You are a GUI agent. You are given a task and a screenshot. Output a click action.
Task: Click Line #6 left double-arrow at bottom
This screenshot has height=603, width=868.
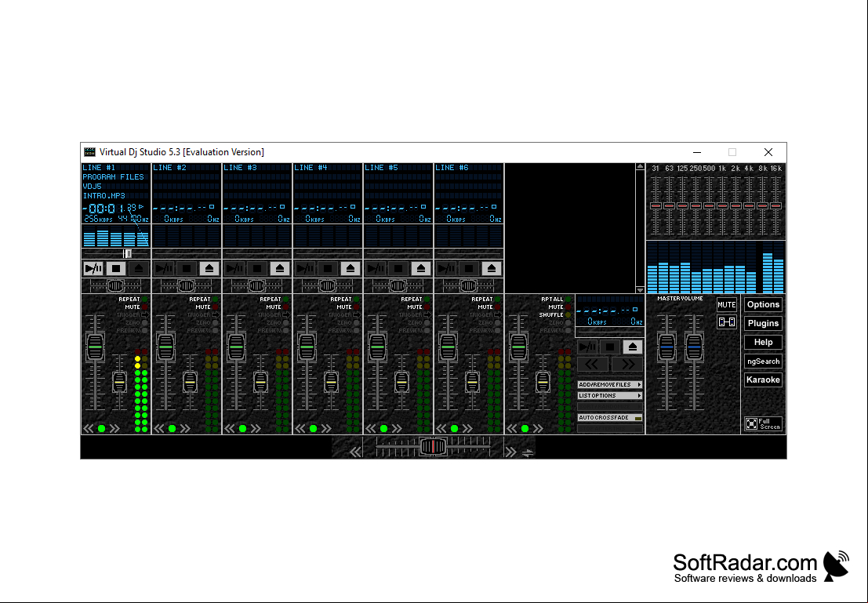[x=441, y=429]
